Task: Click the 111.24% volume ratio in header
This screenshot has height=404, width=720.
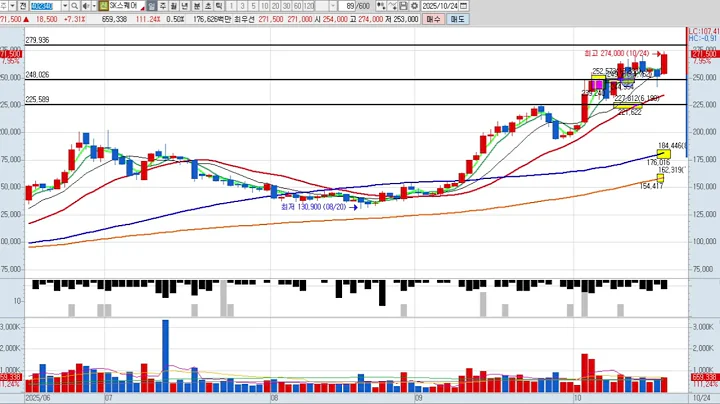Action: pos(148,19)
